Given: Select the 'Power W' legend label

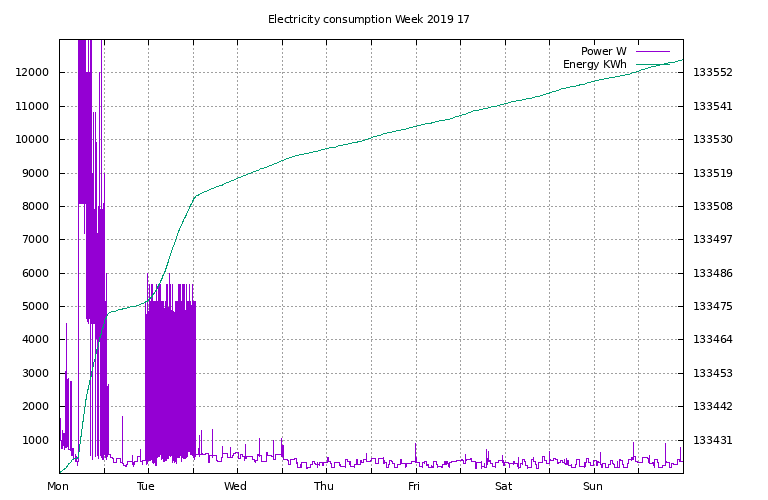Looking at the screenshot, I should point(603,51).
